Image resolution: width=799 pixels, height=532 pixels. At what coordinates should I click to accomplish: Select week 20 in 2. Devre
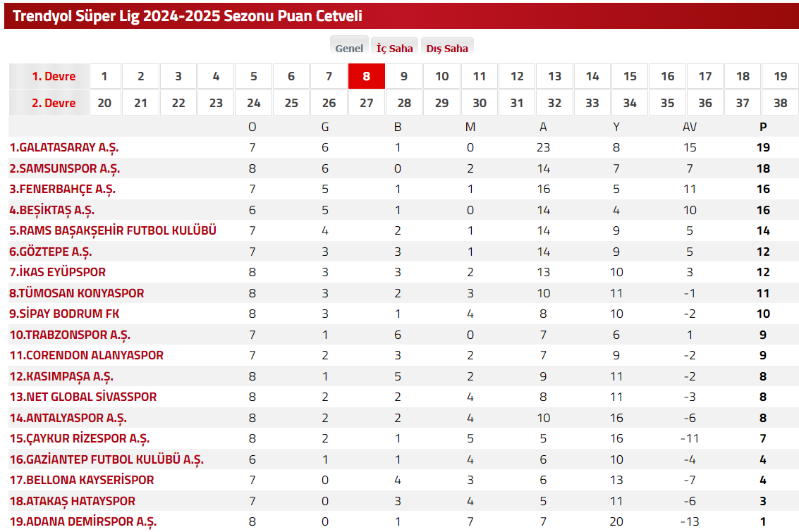104,103
